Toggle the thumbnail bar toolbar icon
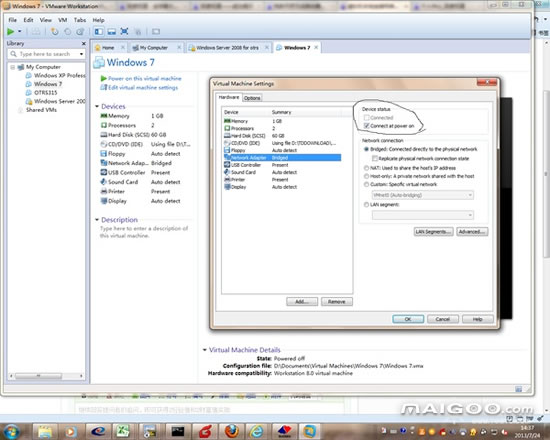550x440 pixels. tap(112, 32)
